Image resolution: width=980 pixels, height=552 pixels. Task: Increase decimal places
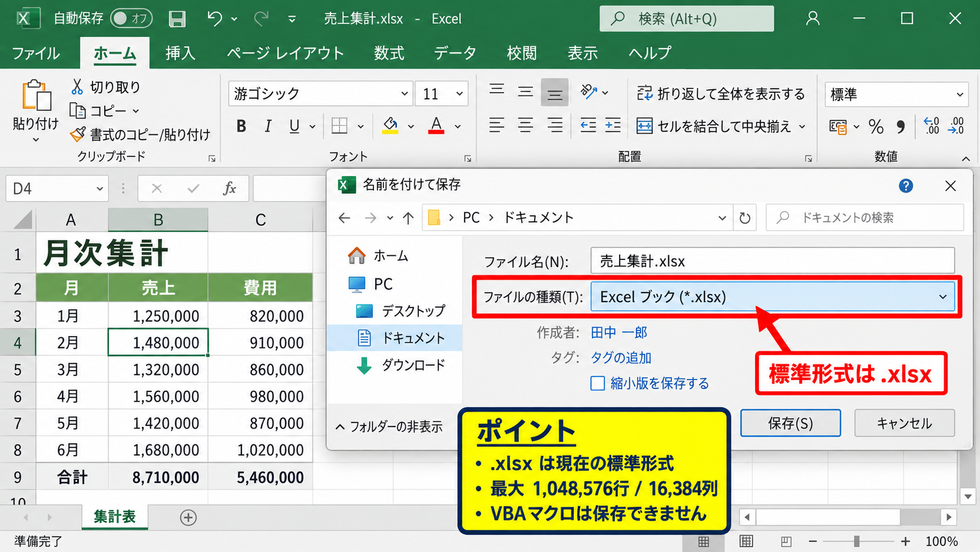(931, 126)
